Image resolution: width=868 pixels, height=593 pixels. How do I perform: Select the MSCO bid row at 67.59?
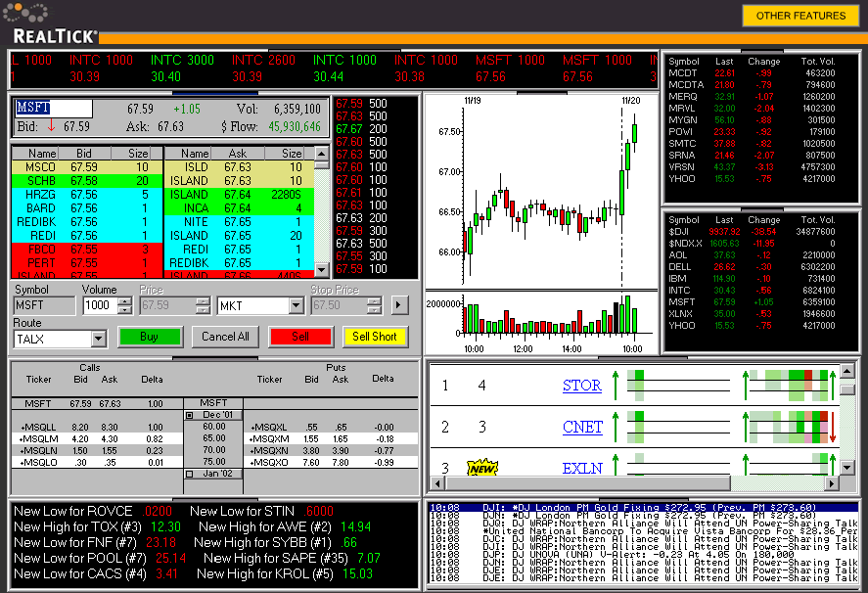(x=87, y=167)
